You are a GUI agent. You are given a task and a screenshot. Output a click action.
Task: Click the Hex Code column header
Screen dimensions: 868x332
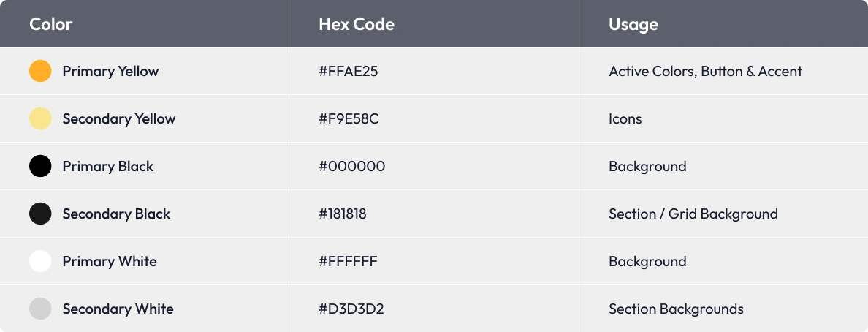356,24
